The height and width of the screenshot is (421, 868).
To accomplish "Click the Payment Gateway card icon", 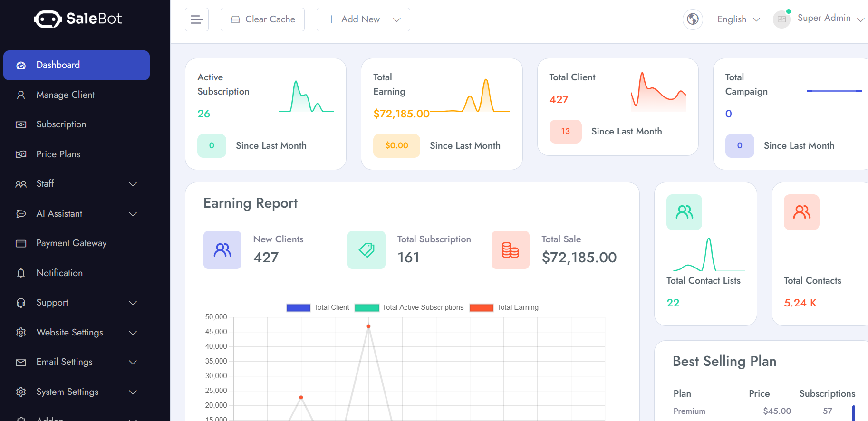I will click(x=21, y=243).
